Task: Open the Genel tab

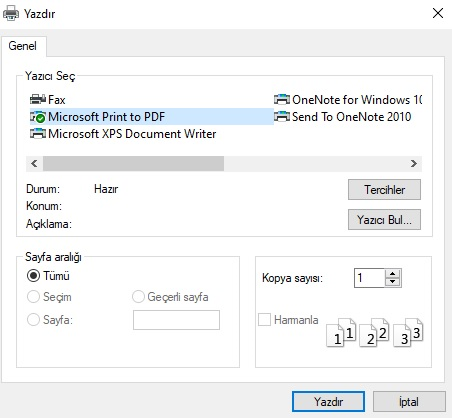Action: pos(23,46)
